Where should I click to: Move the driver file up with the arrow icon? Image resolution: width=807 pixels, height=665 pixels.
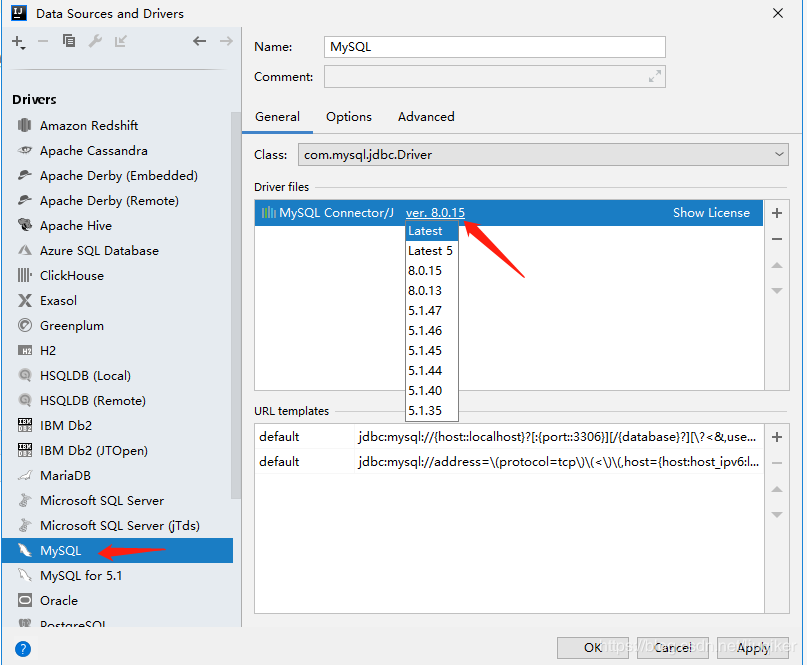tap(778, 264)
